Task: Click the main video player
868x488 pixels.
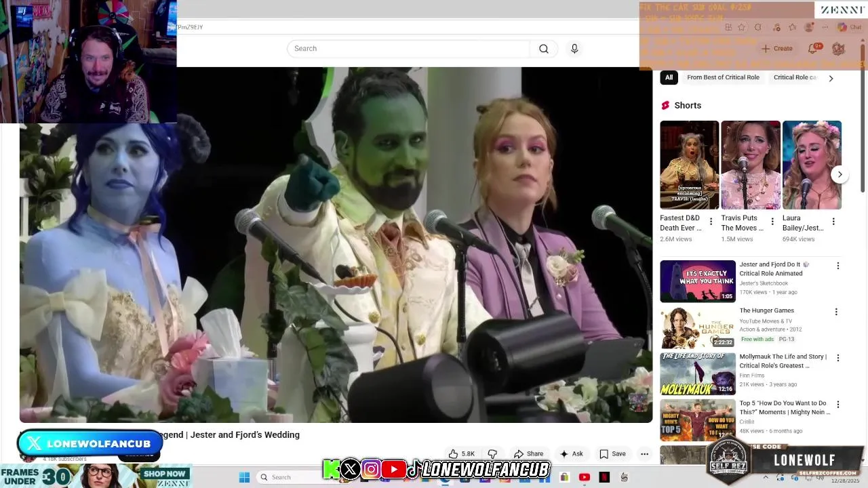Action: (336, 245)
